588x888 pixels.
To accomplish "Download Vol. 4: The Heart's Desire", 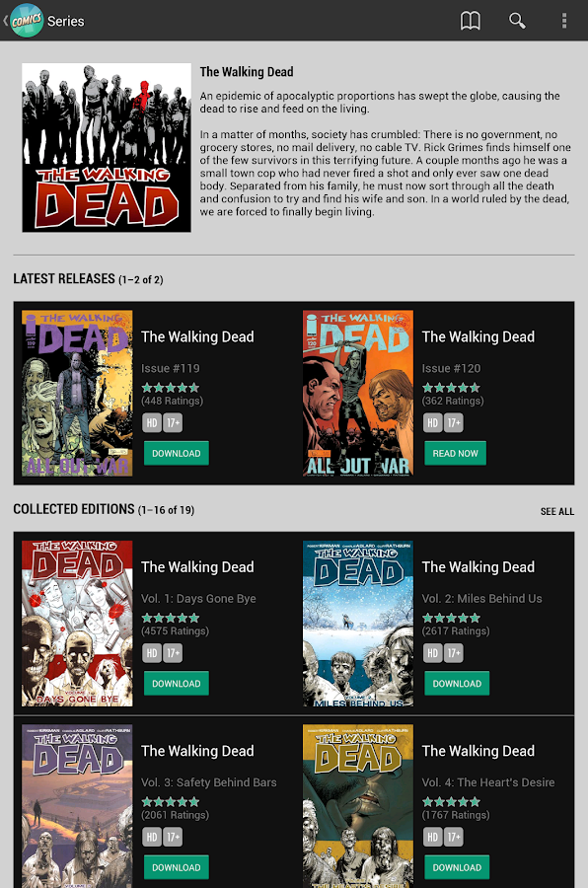I will click(x=457, y=867).
